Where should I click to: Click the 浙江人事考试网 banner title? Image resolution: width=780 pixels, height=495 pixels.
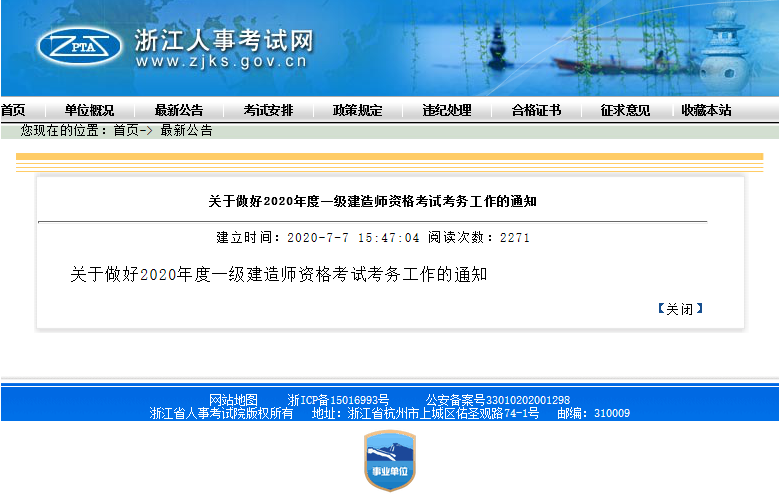pyautogui.click(x=224, y=40)
